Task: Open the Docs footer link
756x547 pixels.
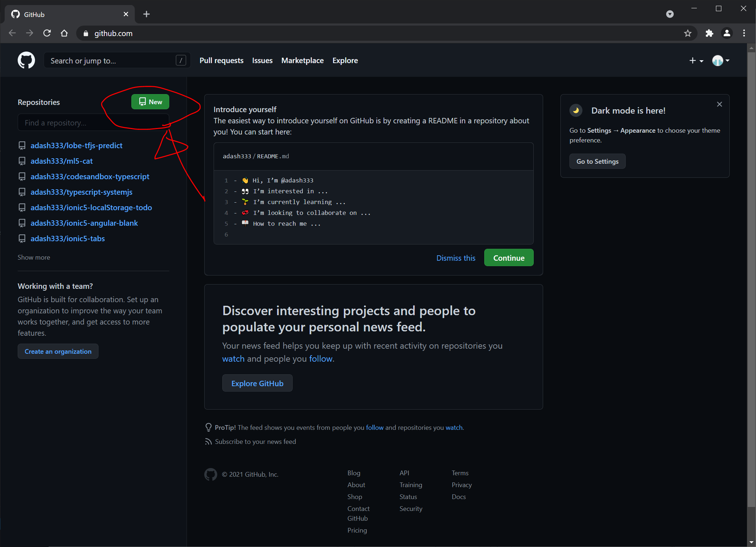Action: pyautogui.click(x=459, y=497)
